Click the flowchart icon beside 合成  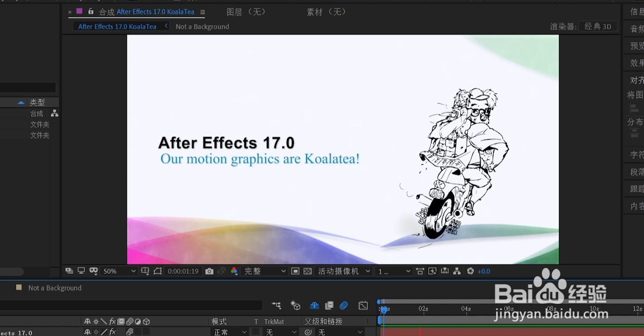pos(54,113)
